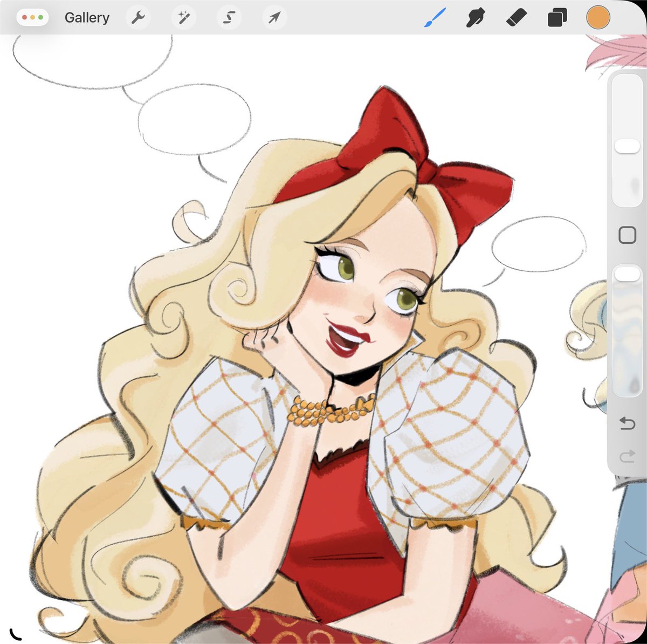
Task: Activate the Selection tool
Action: pyautogui.click(x=229, y=18)
